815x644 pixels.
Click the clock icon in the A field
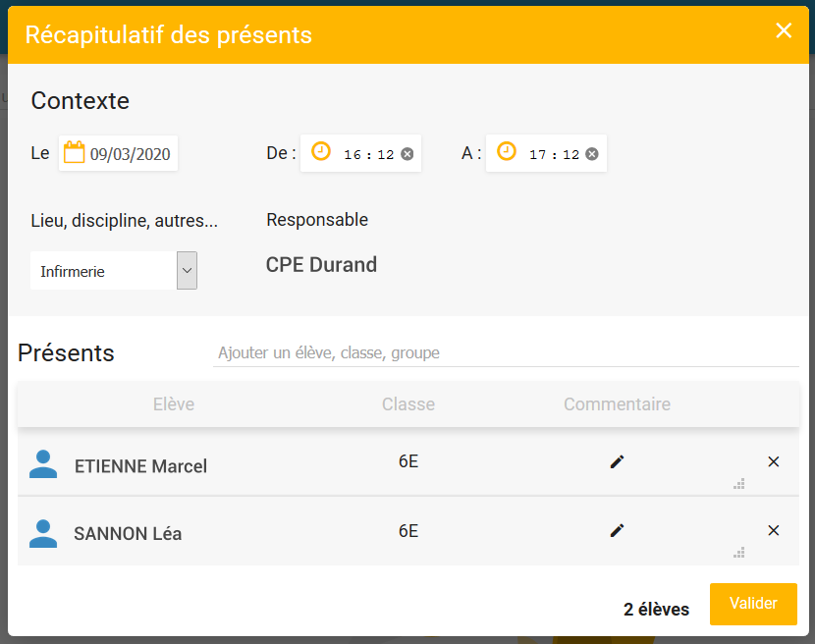[507, 151]
